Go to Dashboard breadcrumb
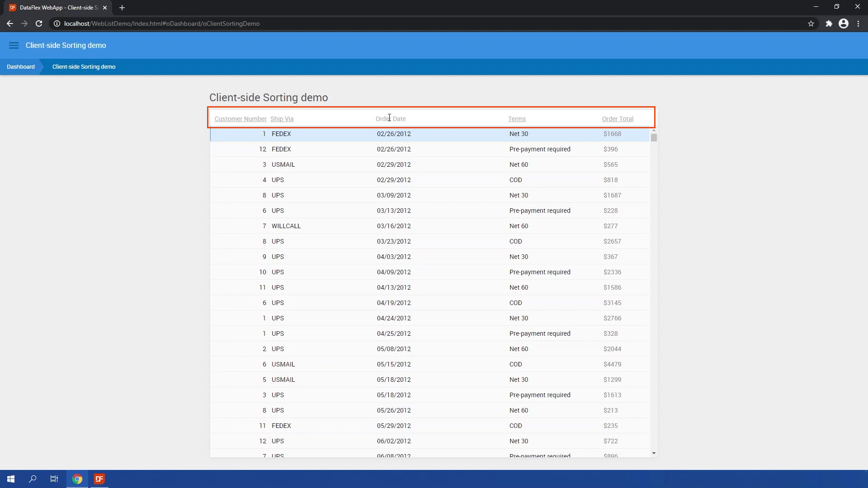 pos(21,67)
